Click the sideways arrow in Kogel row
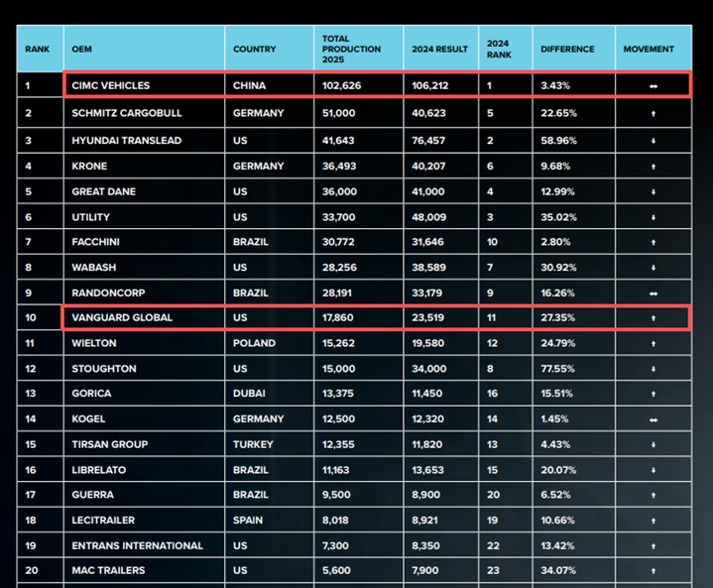The width and height of the screenshot is (713, 588). coord(654,419)
